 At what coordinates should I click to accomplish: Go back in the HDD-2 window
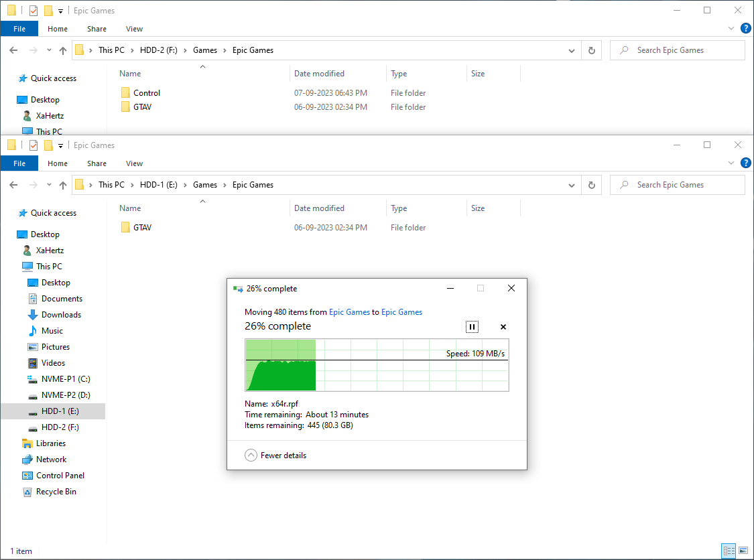13,50
